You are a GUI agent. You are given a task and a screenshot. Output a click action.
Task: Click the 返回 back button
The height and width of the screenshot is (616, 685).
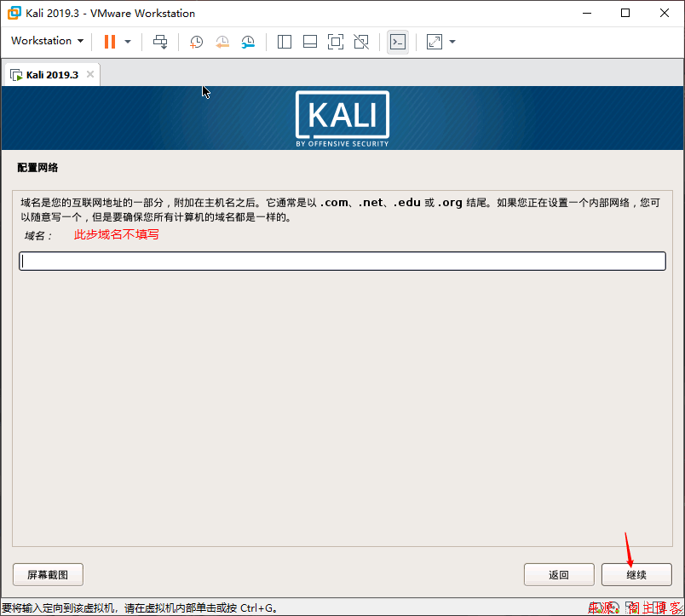click(559, 574)
